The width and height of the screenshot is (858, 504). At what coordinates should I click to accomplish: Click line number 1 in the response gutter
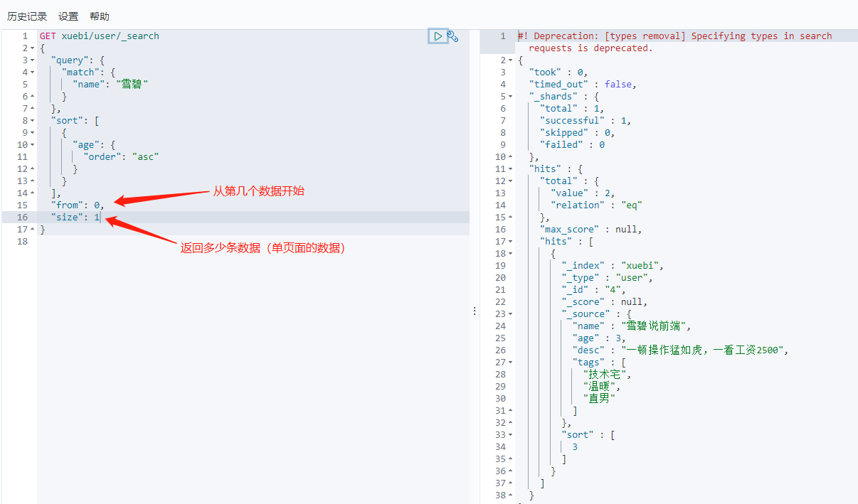click(x=502, y=36)
